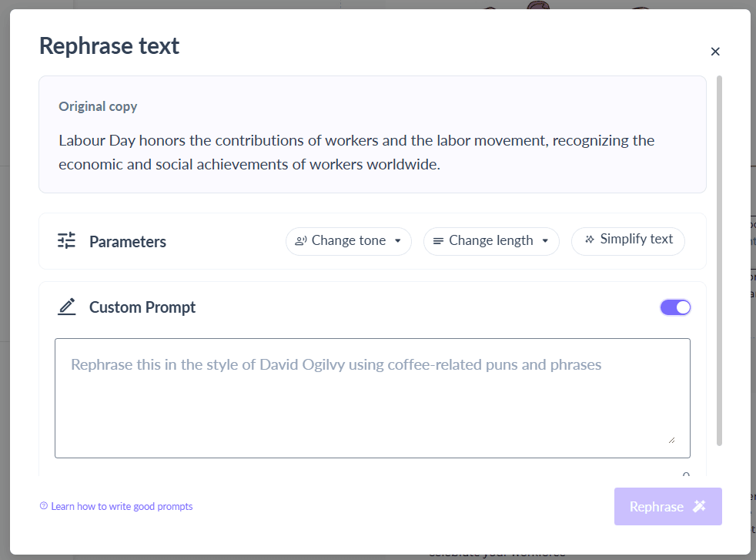Click the arrow beside Change length
This screenshot has width=756, height=560.
click(545, 241)
